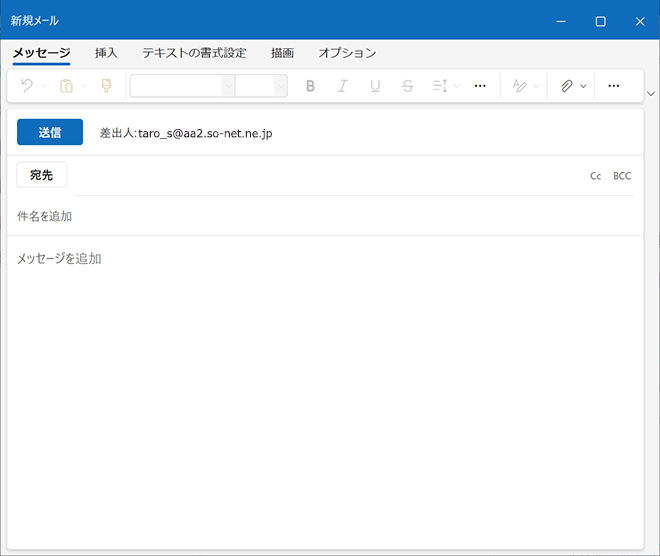This screenshot has width=660, height=556.
Task: Open the rightmost toolbar overflow ellipsis
Action: [x=614, y=86]
